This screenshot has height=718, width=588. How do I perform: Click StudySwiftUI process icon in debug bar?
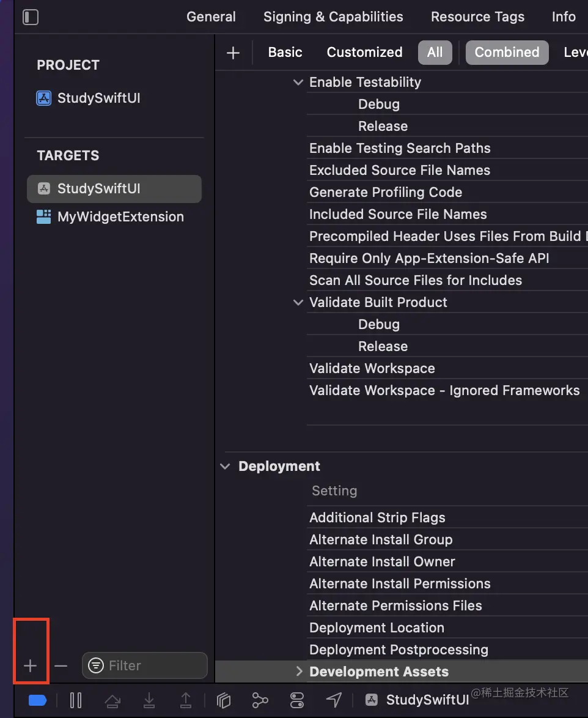pyautogui.click(x=372, y=700)
